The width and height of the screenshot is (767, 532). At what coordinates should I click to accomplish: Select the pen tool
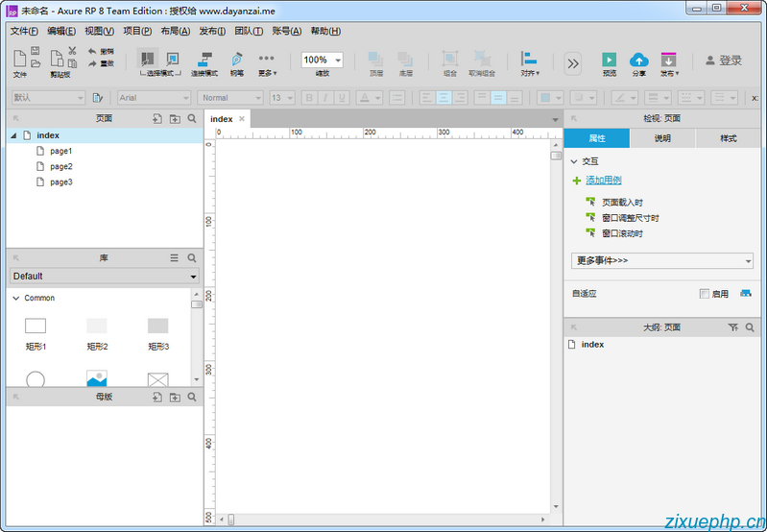[237, 60]
